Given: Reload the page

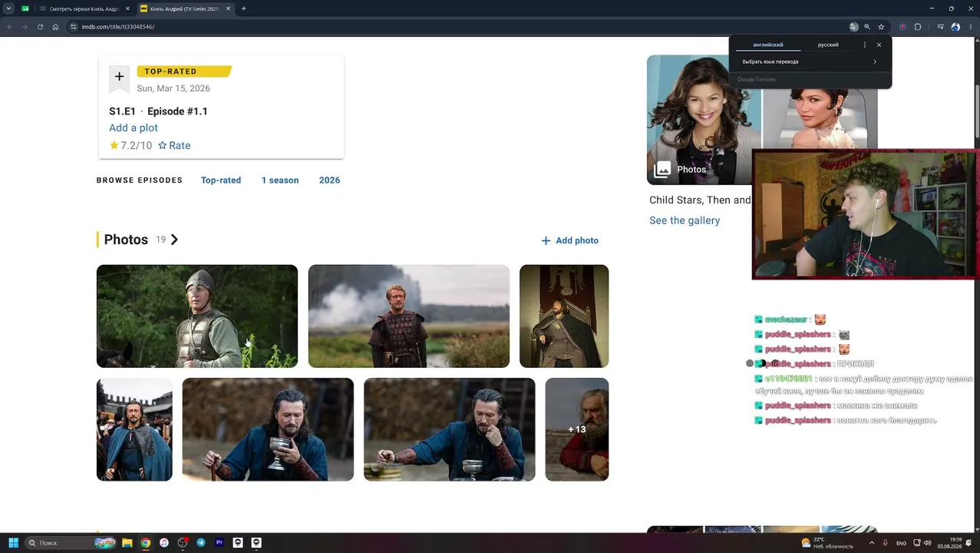Looking at the screenshot, I should point(40,27).
